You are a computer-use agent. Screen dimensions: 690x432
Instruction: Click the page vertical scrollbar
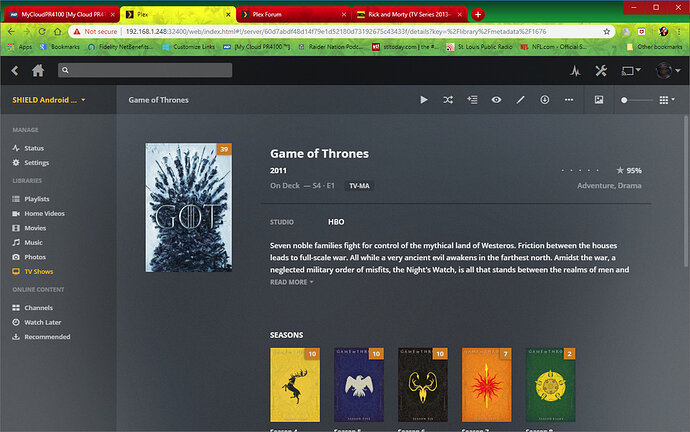pyautogui.click(x=686, y=191)
